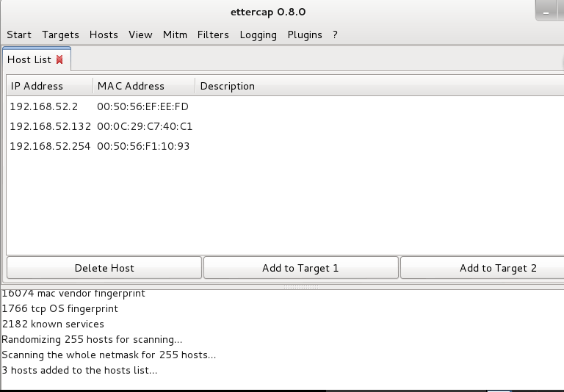Close the Host List tab with red X
Viewport: 564px width, 392px height.
coord(59,59)
